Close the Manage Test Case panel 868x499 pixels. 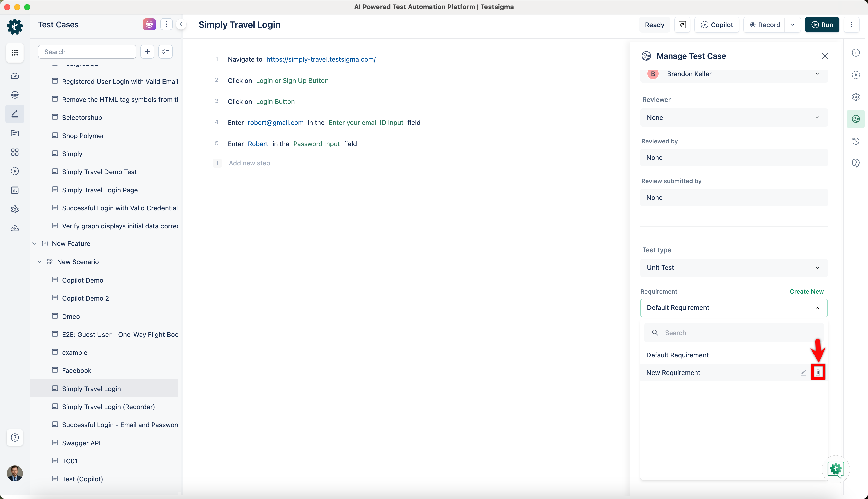(825, 56)
